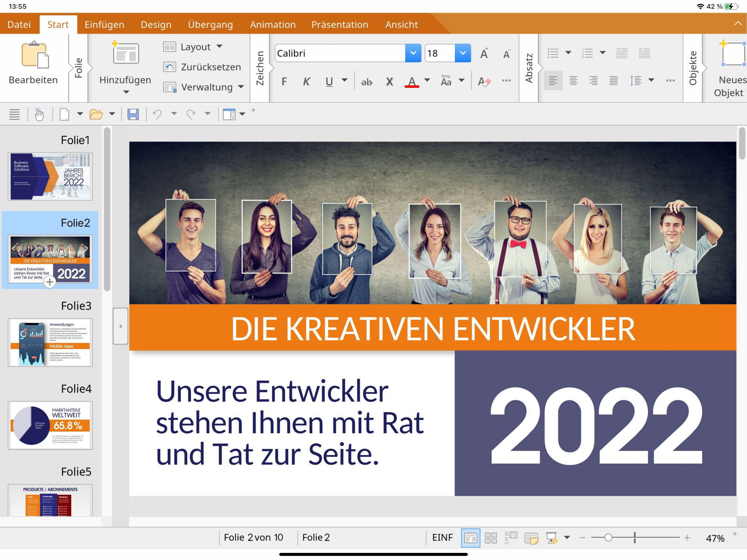Viewport: 747px width, 560px height.
Task: Switch to the Präsentation tab
Action: [340, 25]
